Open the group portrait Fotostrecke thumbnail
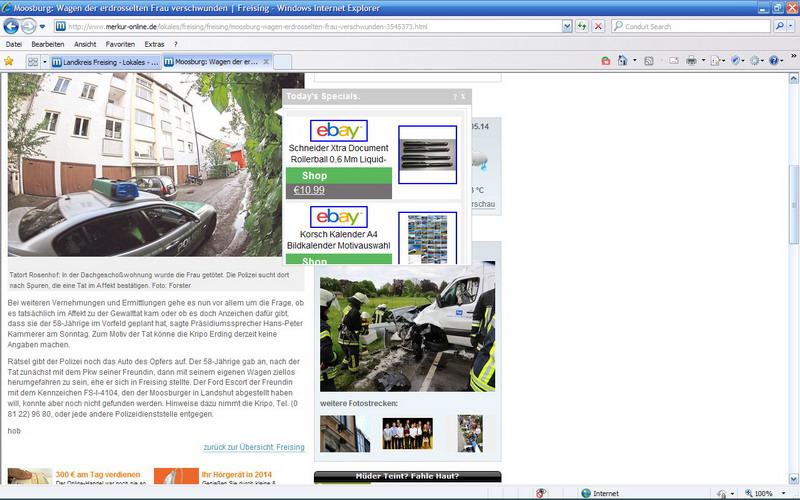800x500 pixels. click(x=407, y=434)
